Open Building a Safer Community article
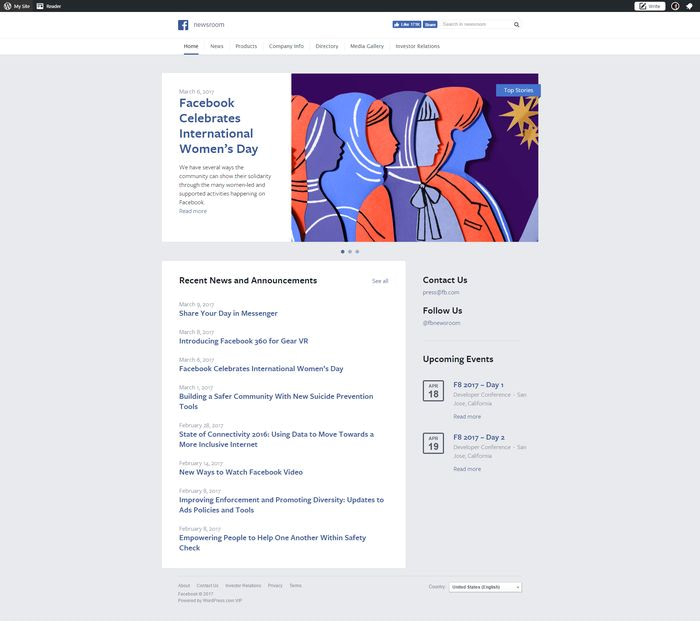This screenshot has height=630, width=700. pyautogui.click(x=276, y=401)
